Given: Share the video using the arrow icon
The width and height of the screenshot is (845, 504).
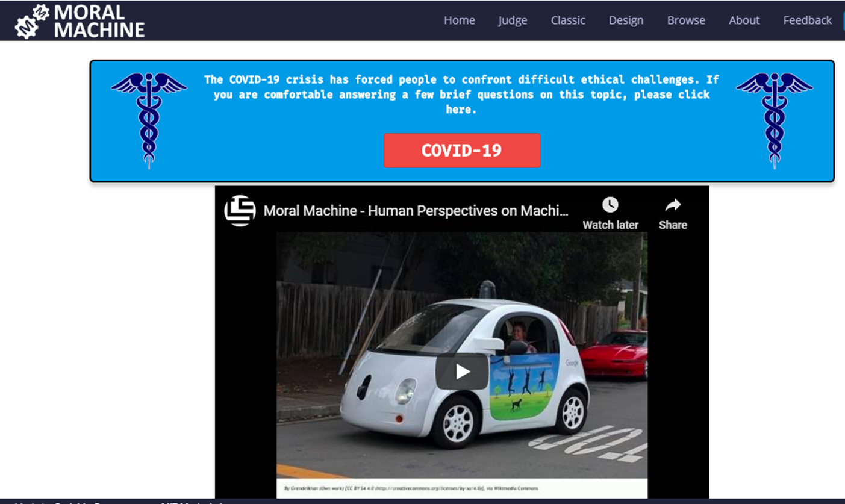Looking at the screenshot, I should click(672, 213).
